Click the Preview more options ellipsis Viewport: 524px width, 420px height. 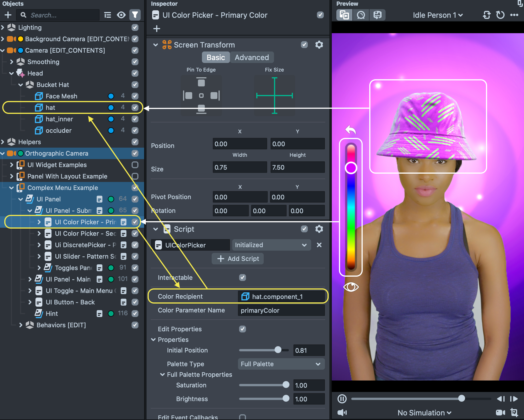pos(514,15)
